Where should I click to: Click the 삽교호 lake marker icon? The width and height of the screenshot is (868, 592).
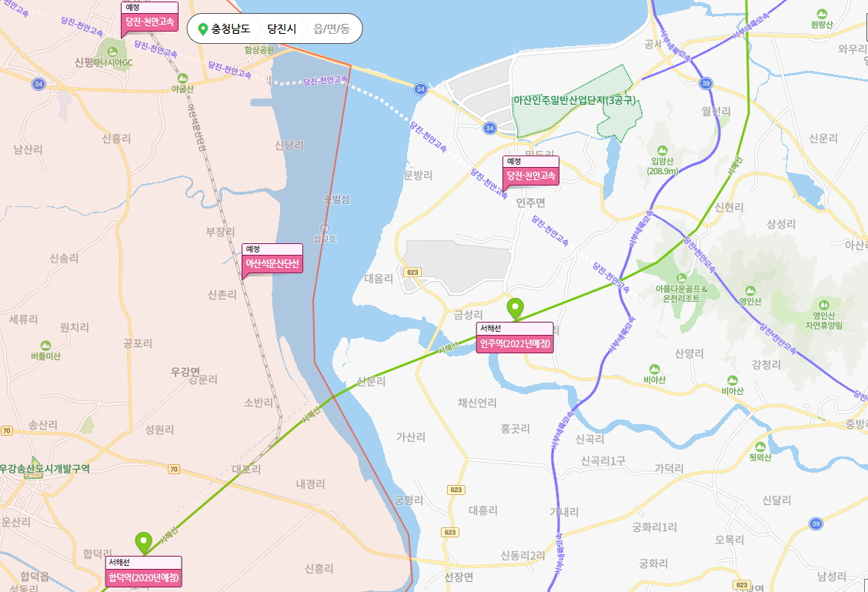pos(325,228)
